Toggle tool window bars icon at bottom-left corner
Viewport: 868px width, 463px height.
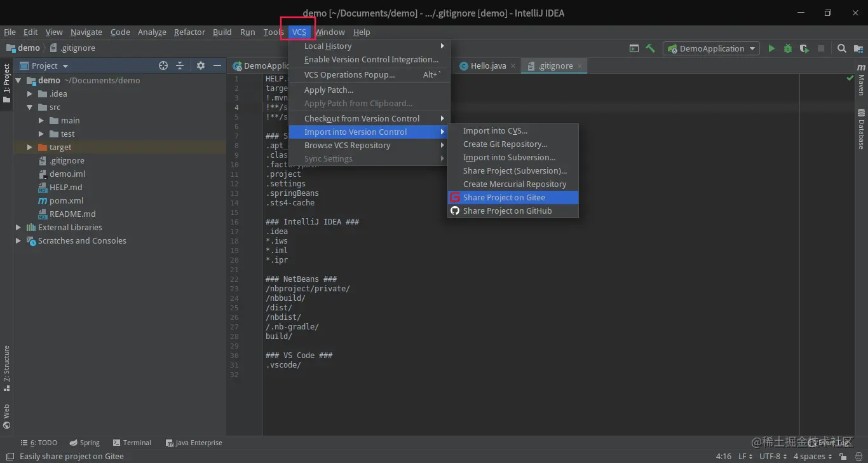(x=10, y=457)
